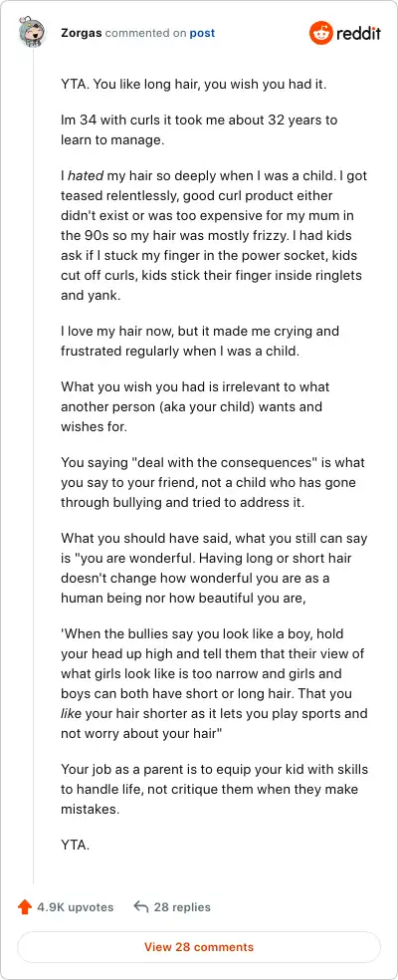Click the "commented on" text
398x980 pixels.
click(145, 33)
